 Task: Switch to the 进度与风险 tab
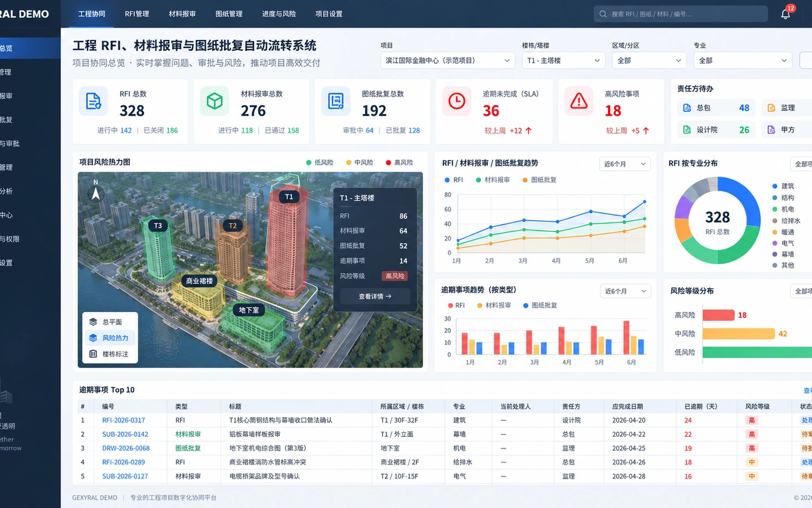[x=279, y=14]
